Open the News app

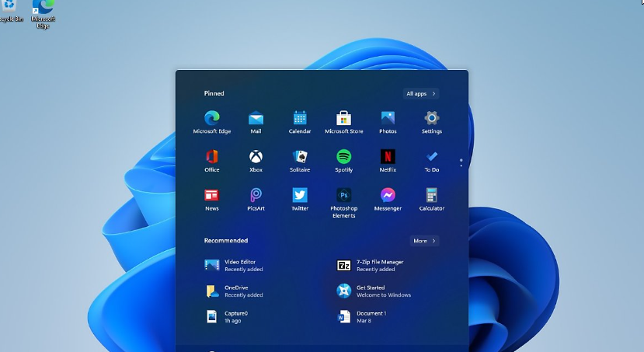(x=212, y=199)
